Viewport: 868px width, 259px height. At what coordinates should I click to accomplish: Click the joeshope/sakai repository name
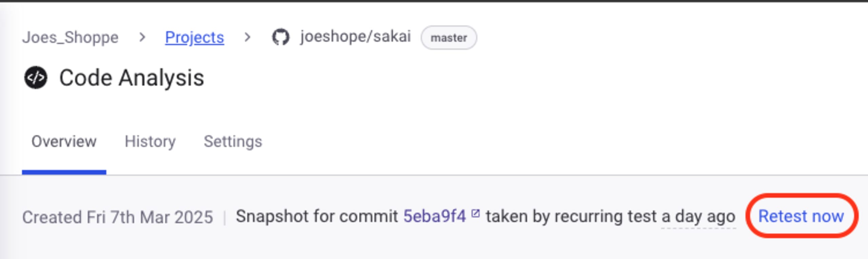pos(356,37)
